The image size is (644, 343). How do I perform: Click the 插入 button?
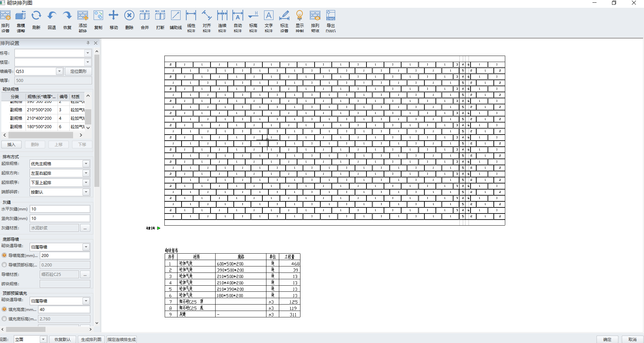pyautogui.click(x=11, y=144)
